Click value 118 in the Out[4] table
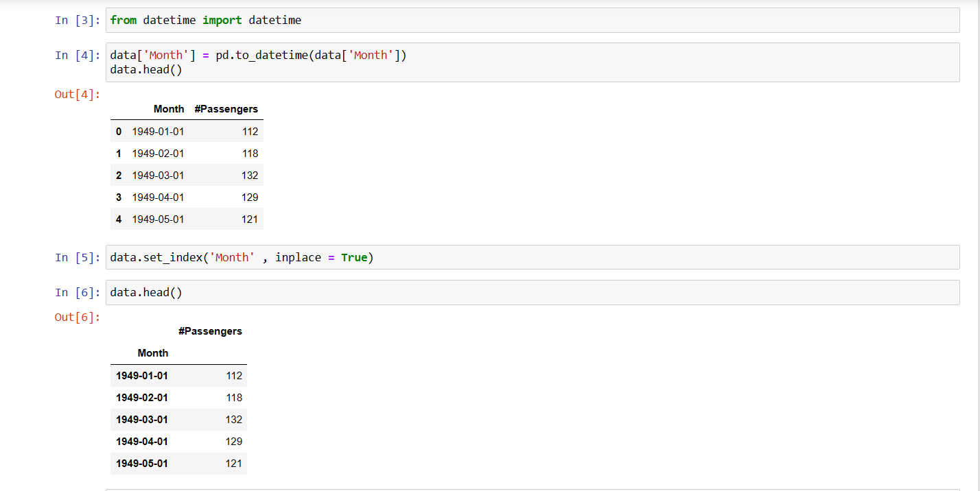The width and height of the screenshot is (980, 491). tap(250, 154)
